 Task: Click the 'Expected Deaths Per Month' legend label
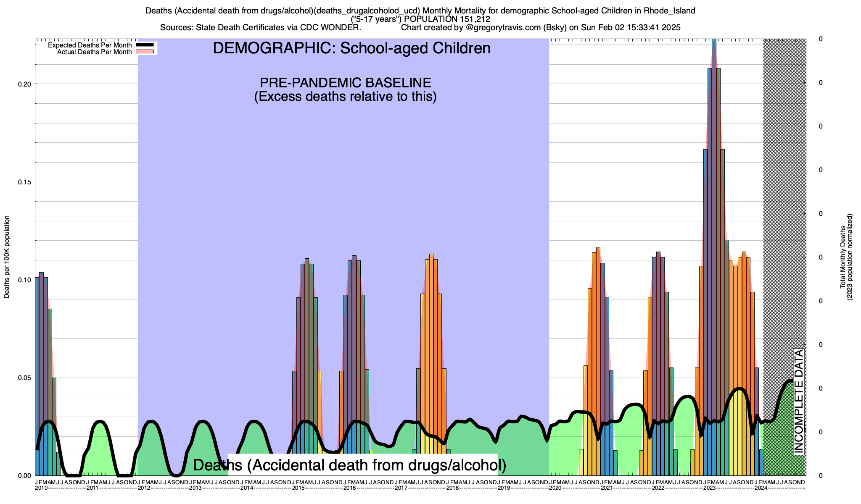pos(90,45)
